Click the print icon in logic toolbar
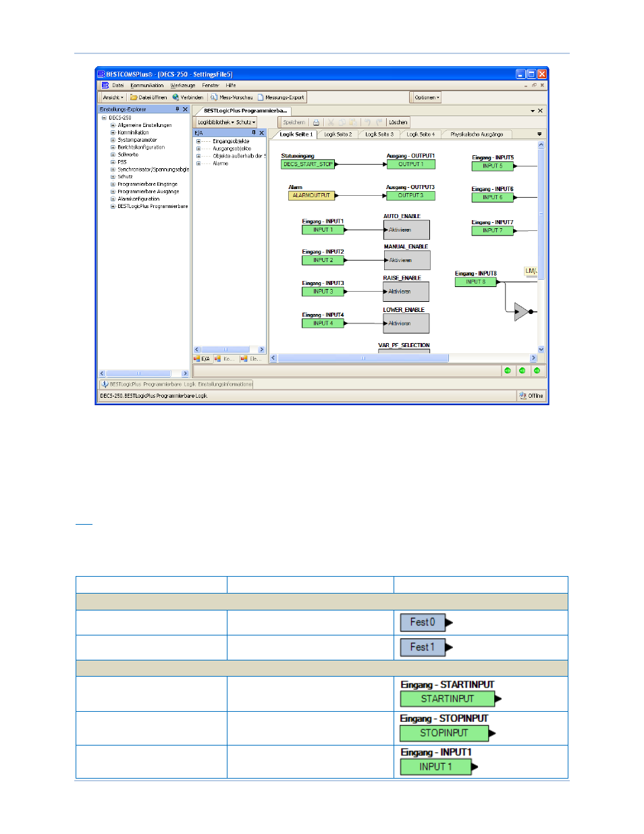 [316, 122]
